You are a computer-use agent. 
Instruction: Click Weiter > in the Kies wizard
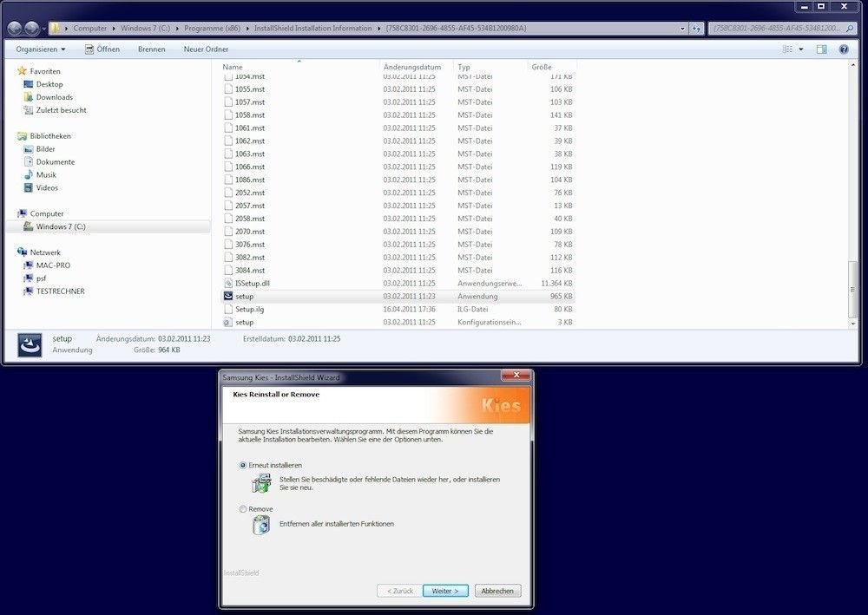(445, 591)
